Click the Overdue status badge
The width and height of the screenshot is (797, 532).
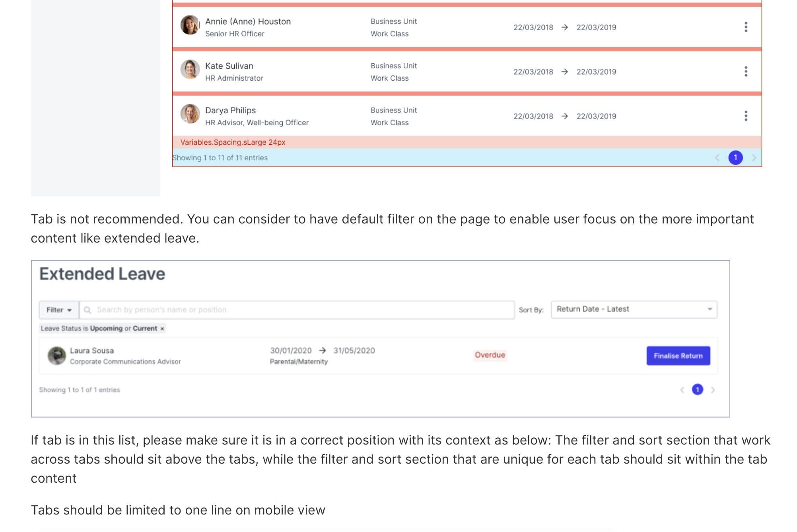490,355
